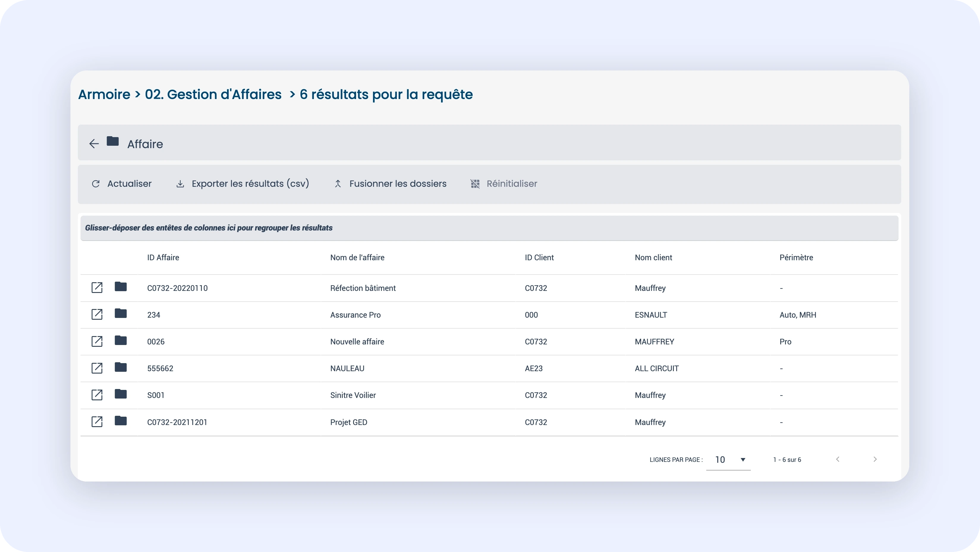The image size is (980, 552).
Task: Sort by Nom client column header
Action: (654, 258)
